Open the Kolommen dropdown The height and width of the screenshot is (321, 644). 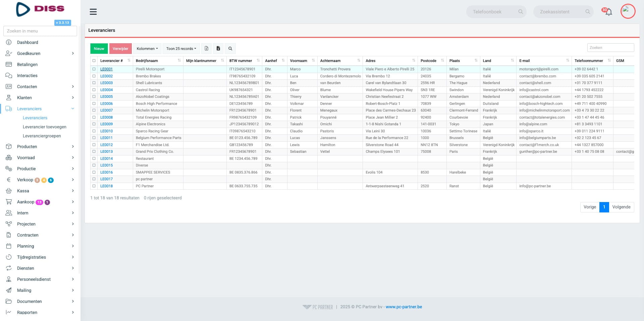[147, 49]
